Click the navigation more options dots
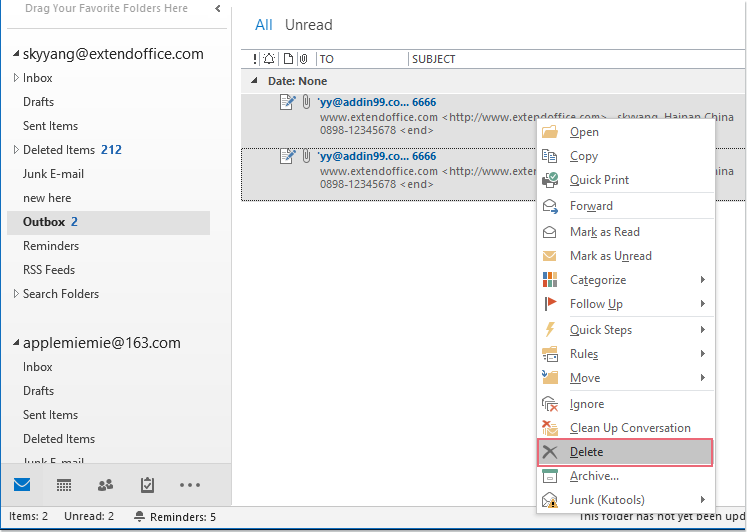Screen dimensions: 747x532 pos(190,485)
